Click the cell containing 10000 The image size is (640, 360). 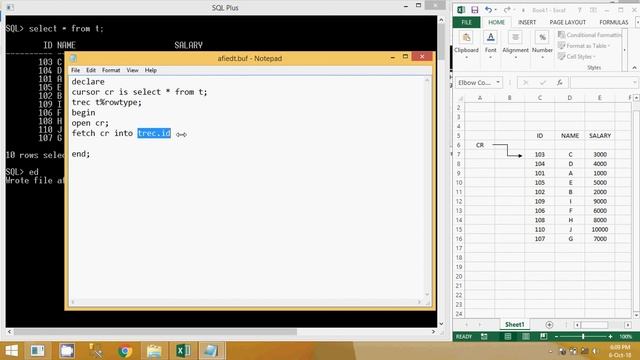tap(600, 229)
